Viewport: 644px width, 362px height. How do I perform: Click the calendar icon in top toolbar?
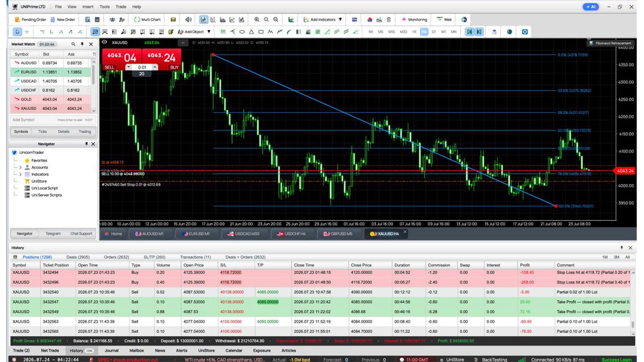pos(97,19)
